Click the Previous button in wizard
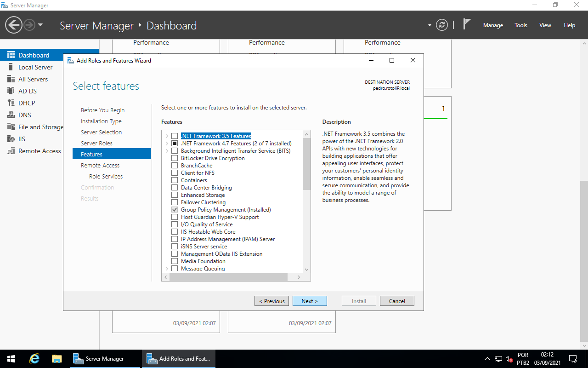 click(x=271, y=301)
